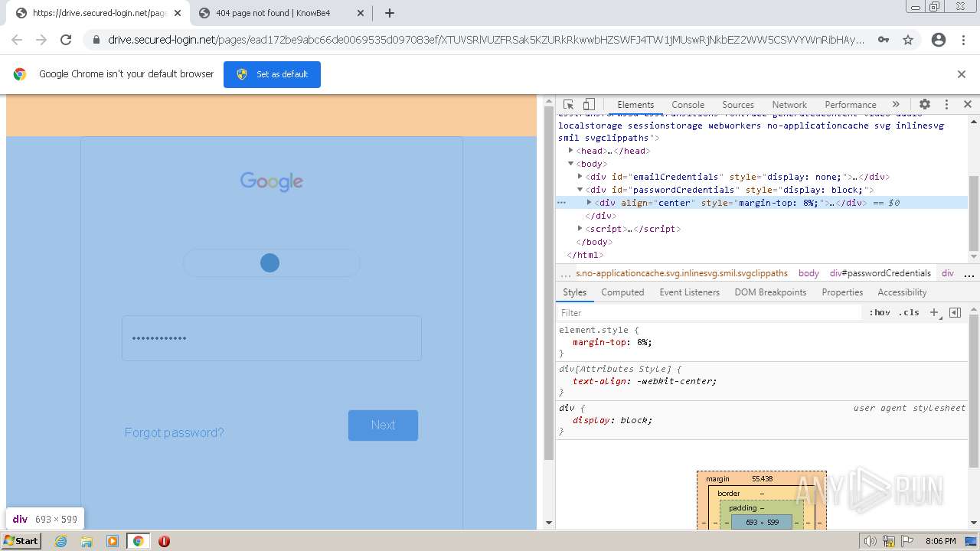Select the inspect element picker icon
Image resolution: width=980 pixels, height=551 pixels.
(568, 104)
